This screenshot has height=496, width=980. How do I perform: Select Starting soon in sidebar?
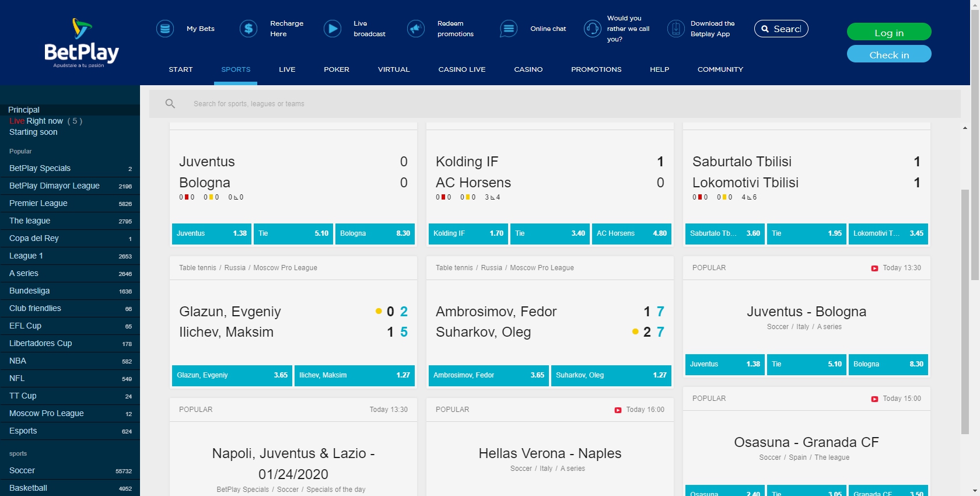pyautogui.click(x=33, y=132)
